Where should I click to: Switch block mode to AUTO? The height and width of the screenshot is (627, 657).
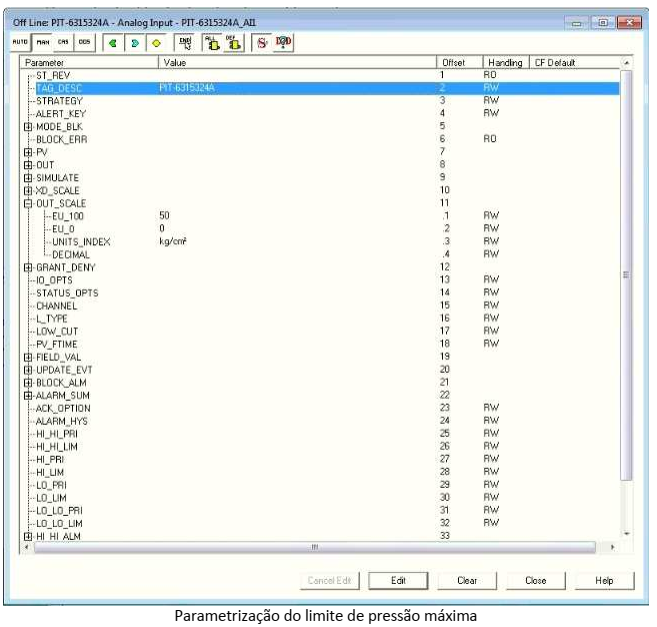(20, 42)
